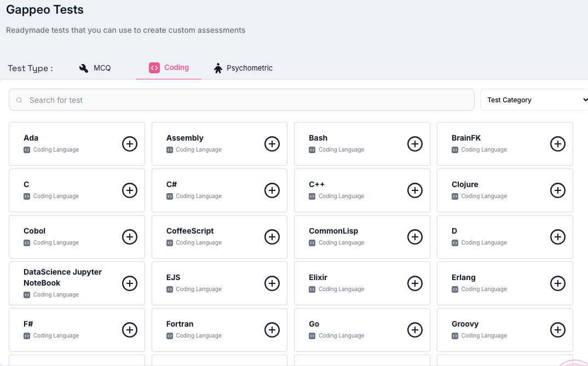Click the search magnifier icon
Image resolution: width=588 pixels, height=366 pixels.
[x=19, y=100]
